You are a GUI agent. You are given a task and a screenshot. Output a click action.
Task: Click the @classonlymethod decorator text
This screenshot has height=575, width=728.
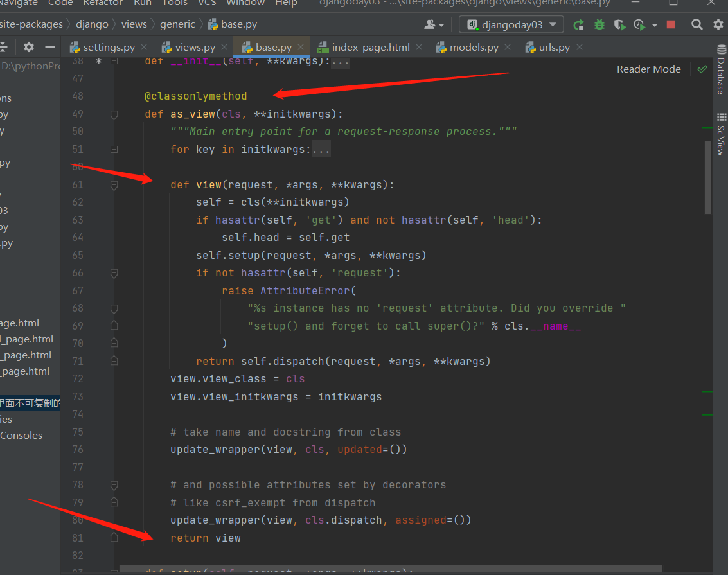196,96
